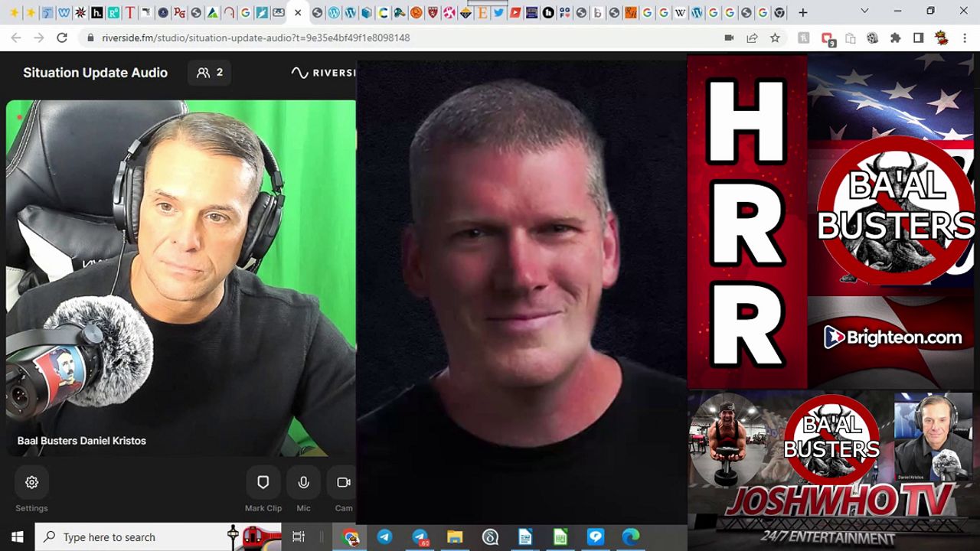Click the Situation Update Audio title
The width and height of the screenshot is (980, 551).
click(95, 73)
